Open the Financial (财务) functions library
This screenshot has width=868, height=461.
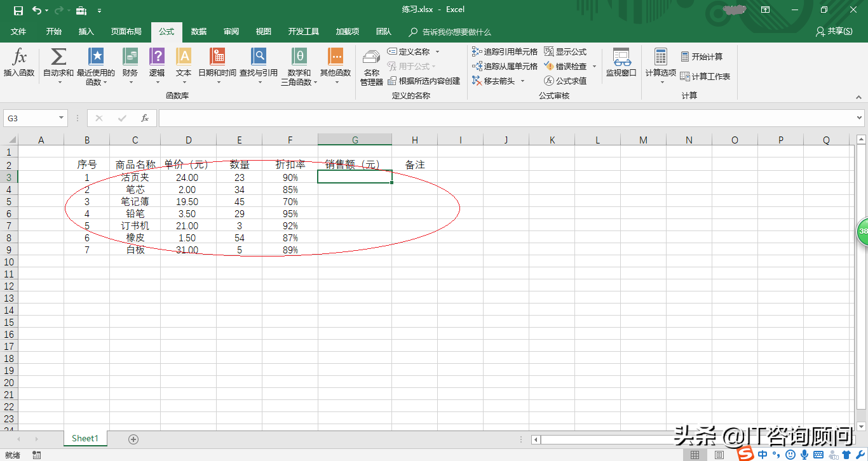point(130,67)
